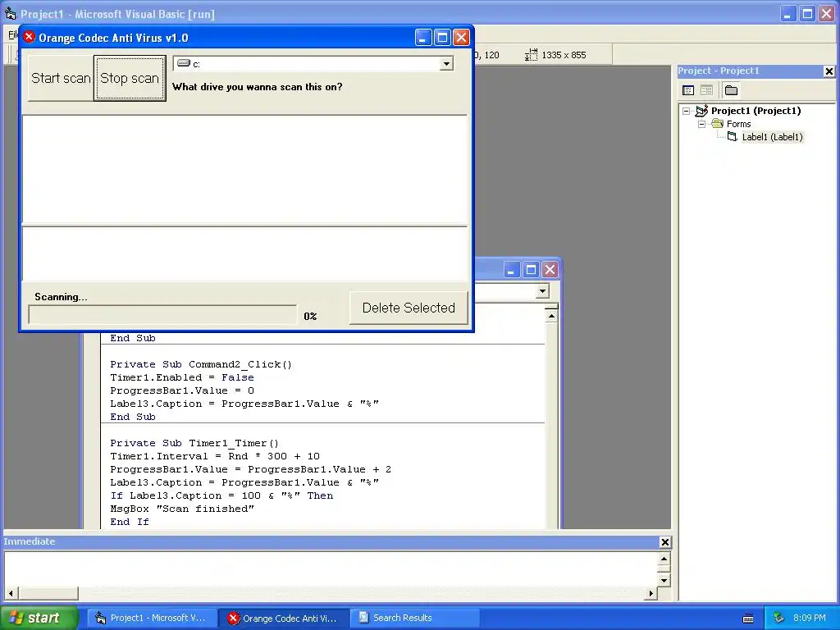Click the lower results list box

coord(244,254)
